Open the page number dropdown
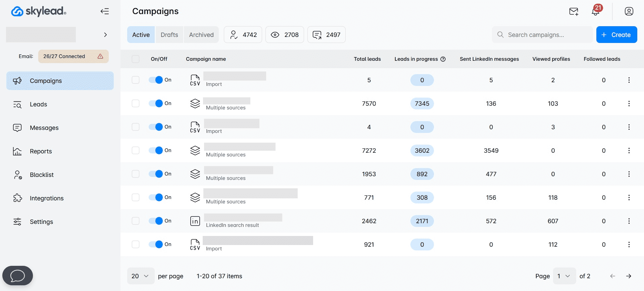Image resolution: width=644 pixels, height=291 pixels. pyautogui.click(x=564, y=276)
